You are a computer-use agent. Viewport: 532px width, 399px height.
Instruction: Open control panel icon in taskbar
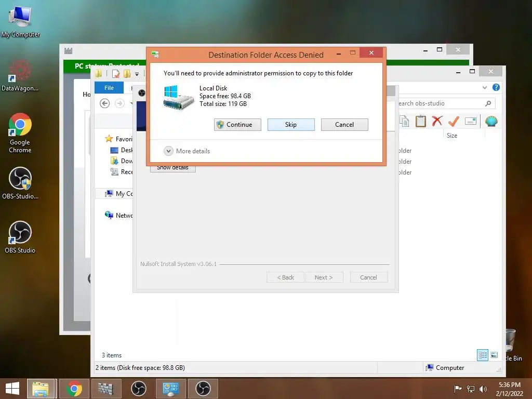click(170, 389)
